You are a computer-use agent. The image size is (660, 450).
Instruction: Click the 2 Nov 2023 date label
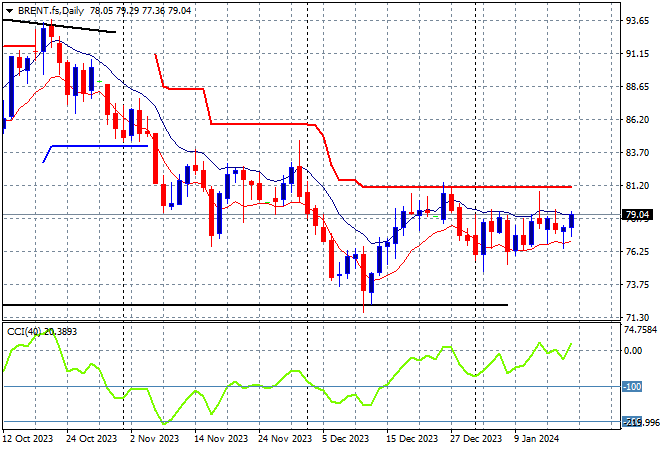154,439
